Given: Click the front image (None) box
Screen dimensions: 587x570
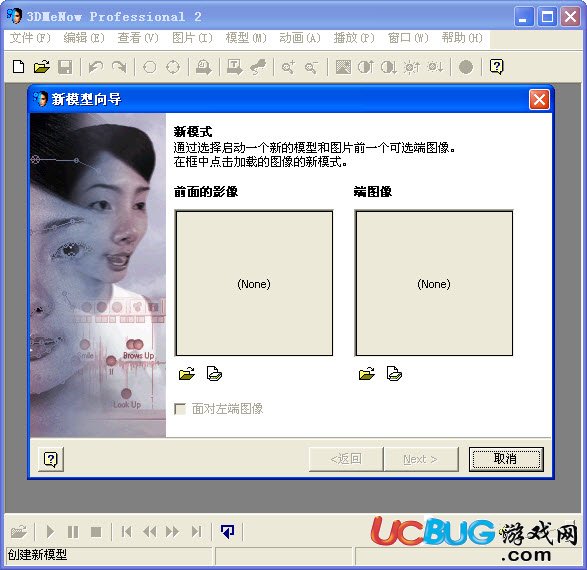Looking at the screenshot, I should pos(254,283).
